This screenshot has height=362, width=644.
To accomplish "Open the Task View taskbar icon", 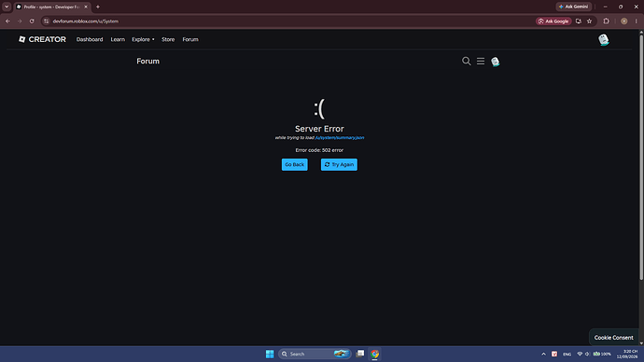I will [360, 354].
